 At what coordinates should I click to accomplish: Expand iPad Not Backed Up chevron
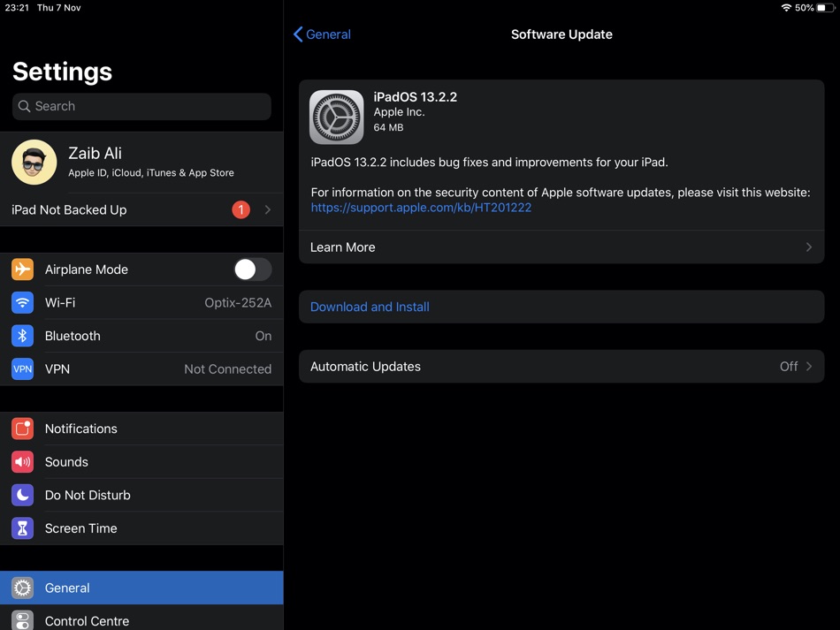(267, 209)
